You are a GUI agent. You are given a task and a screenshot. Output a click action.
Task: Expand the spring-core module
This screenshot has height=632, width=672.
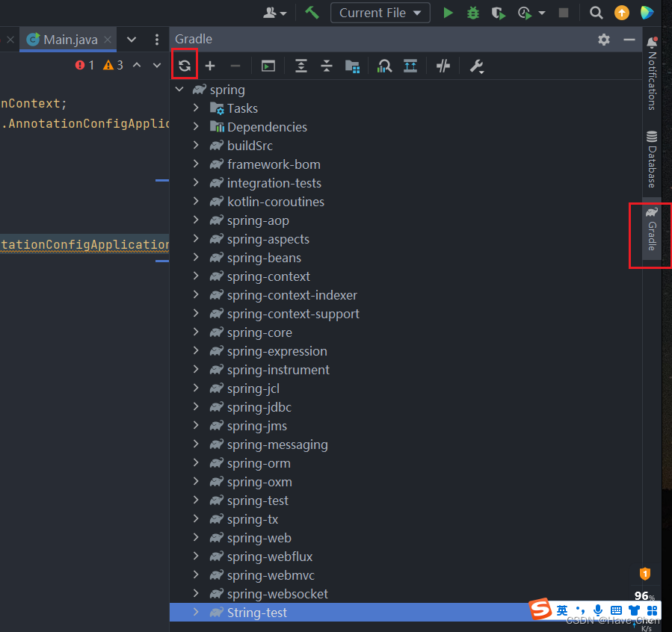click(196, 332)
